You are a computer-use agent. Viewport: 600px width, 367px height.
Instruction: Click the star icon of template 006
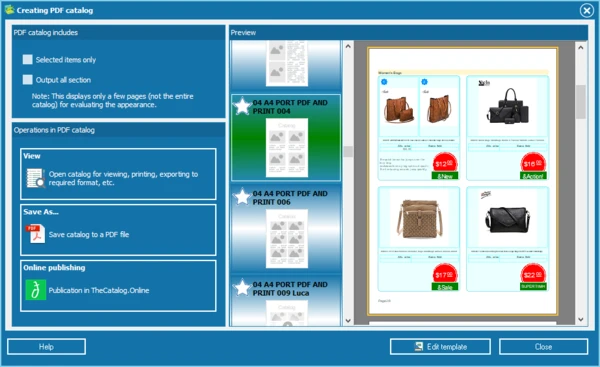242,197
